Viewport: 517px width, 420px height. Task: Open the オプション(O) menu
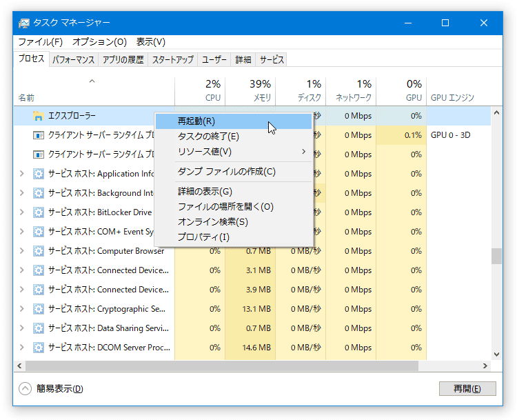99,42
